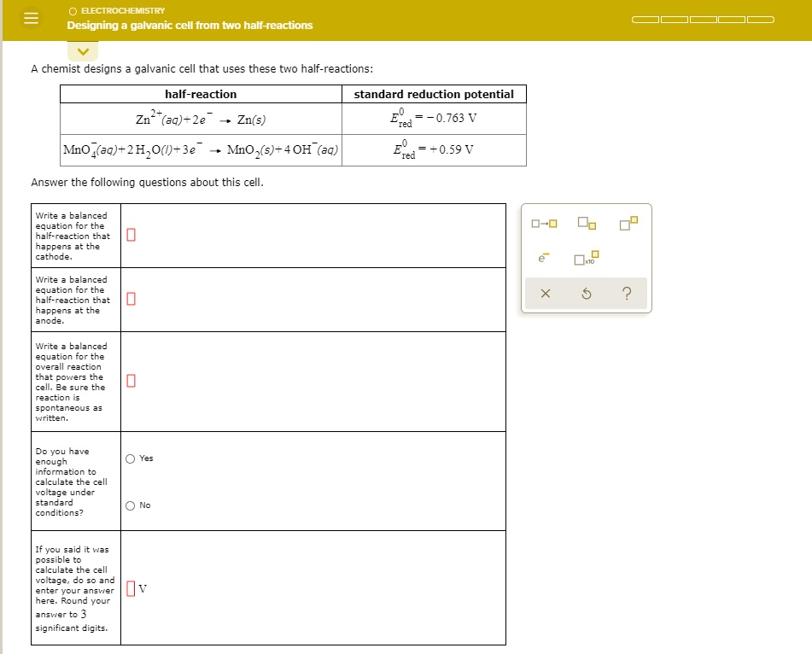This screenshot has width=812, height=654.
Task: Click the electron (e⁻) symbol icon
Action: point(543,258)
